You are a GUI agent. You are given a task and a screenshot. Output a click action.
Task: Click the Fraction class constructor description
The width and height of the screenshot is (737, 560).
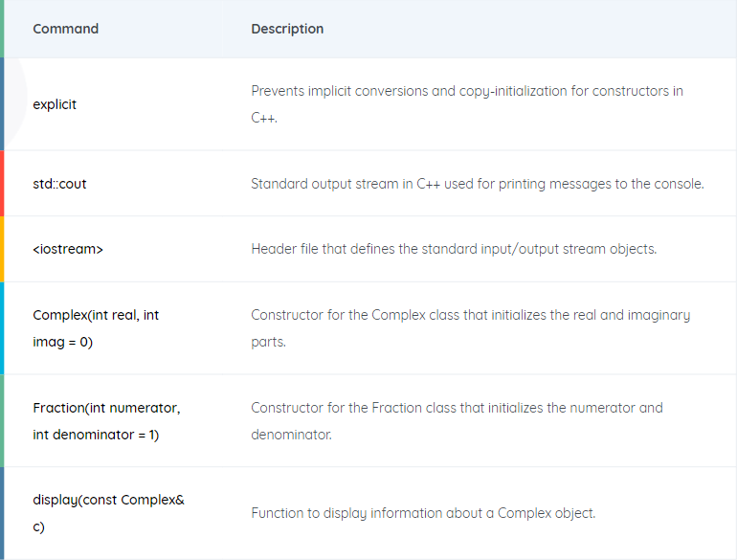pos(457,421)
